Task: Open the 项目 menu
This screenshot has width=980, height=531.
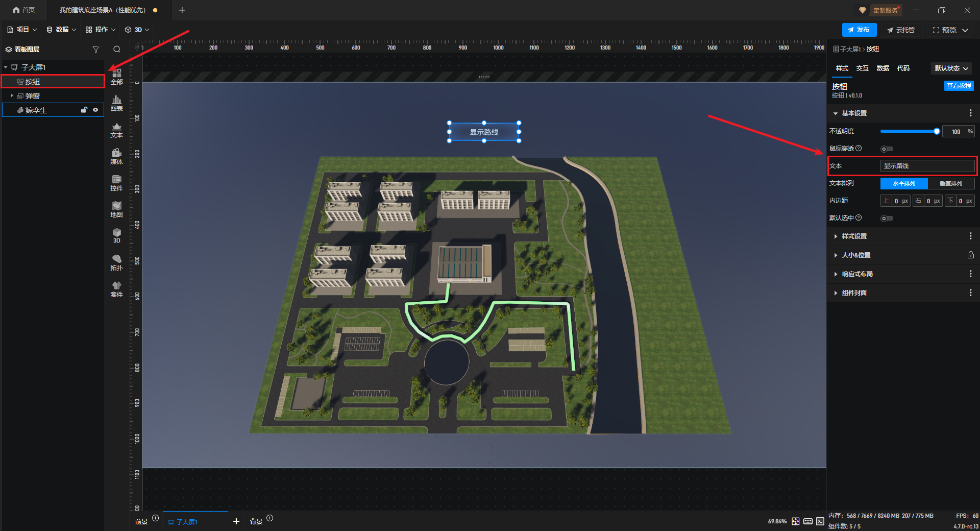Action: (22, 30)
